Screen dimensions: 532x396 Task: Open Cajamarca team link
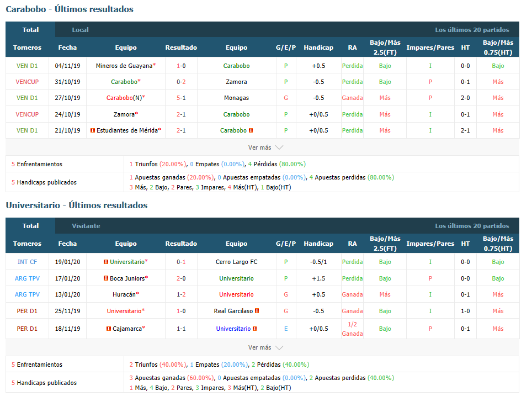click(129, 329)
